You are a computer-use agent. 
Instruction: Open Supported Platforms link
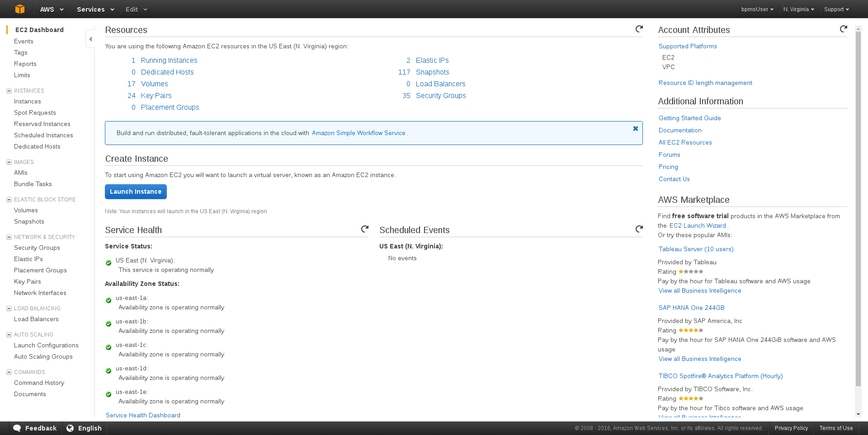[688, 46]
